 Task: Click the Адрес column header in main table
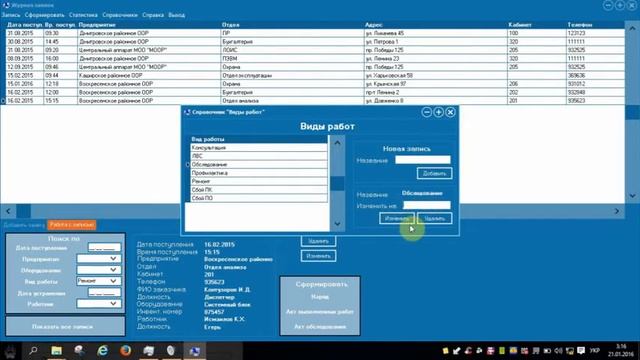[x=436, y=25]
